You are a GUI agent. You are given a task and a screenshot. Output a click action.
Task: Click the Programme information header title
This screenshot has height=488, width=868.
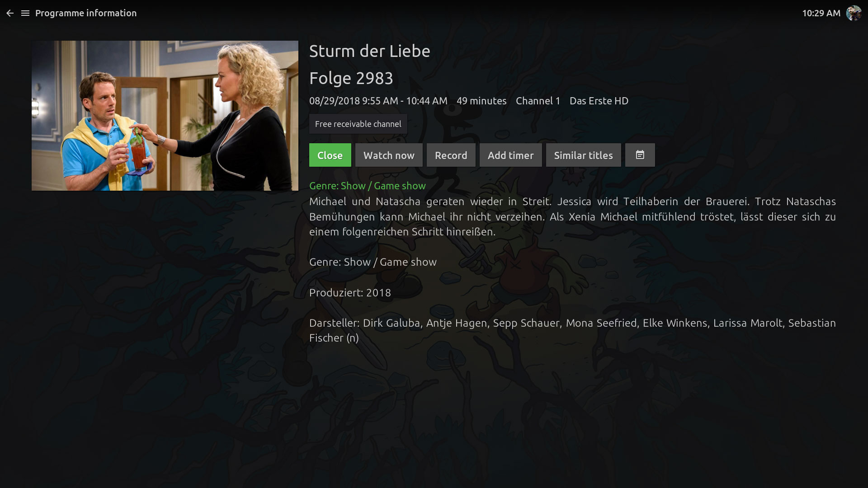[x=86, y=13]
